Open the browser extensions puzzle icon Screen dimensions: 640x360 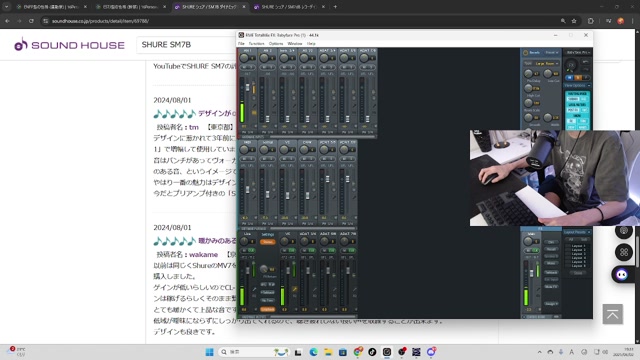591,21
